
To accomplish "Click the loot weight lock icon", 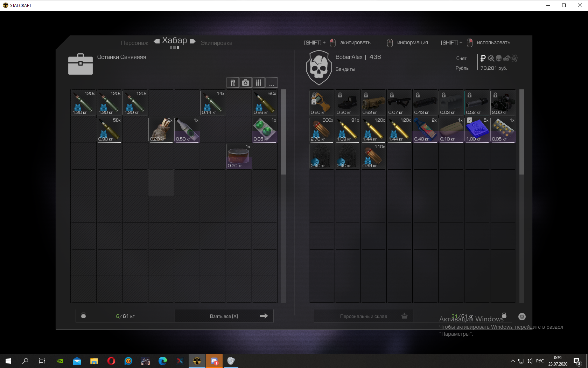I will tap(83, 315).
